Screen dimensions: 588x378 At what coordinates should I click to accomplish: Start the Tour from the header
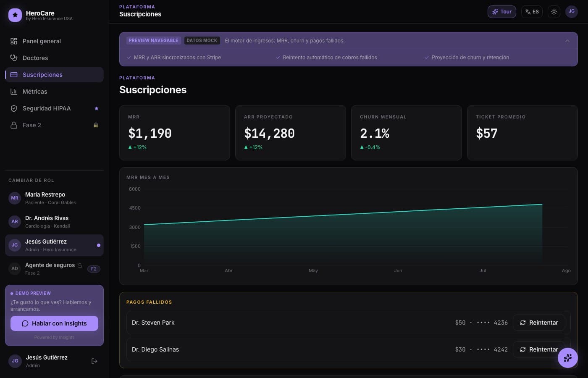[x=502, y=12]
